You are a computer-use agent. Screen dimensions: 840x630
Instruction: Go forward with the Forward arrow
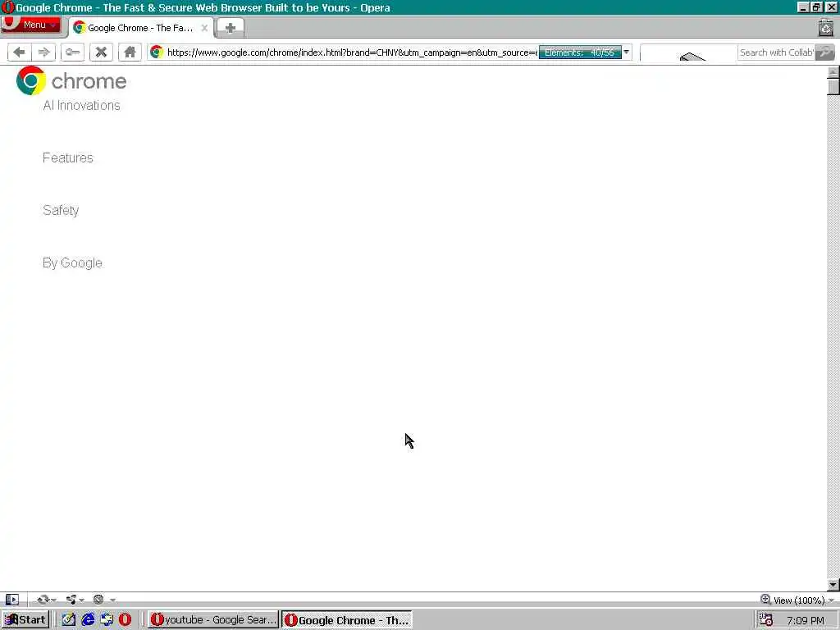[44, 52]
